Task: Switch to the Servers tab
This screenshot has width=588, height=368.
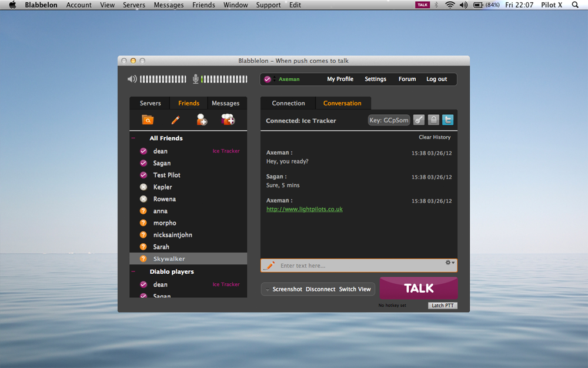Action: pyautogui.click(x=150, y=103)
